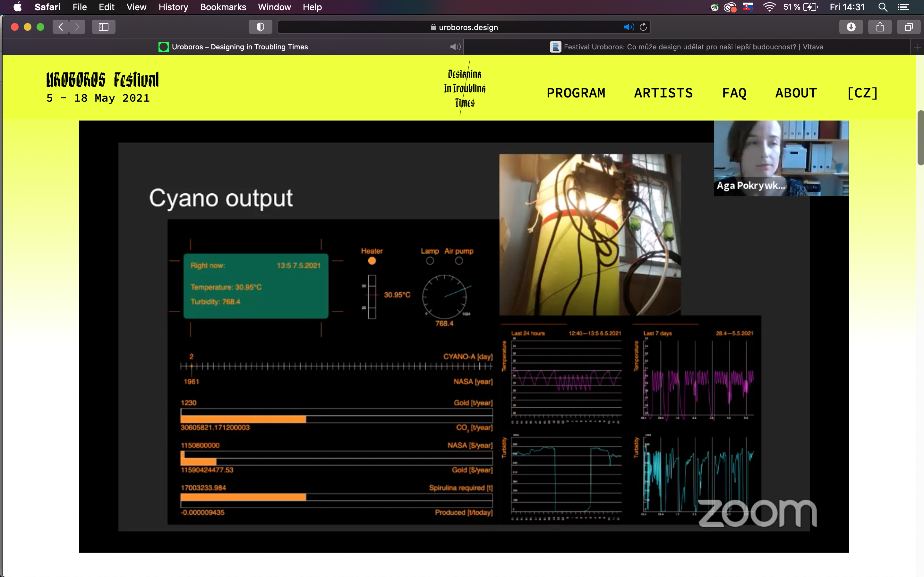The image size is (924, 577).
Task: Reload the uroboros.design page
Action: (x=643, y=27)
